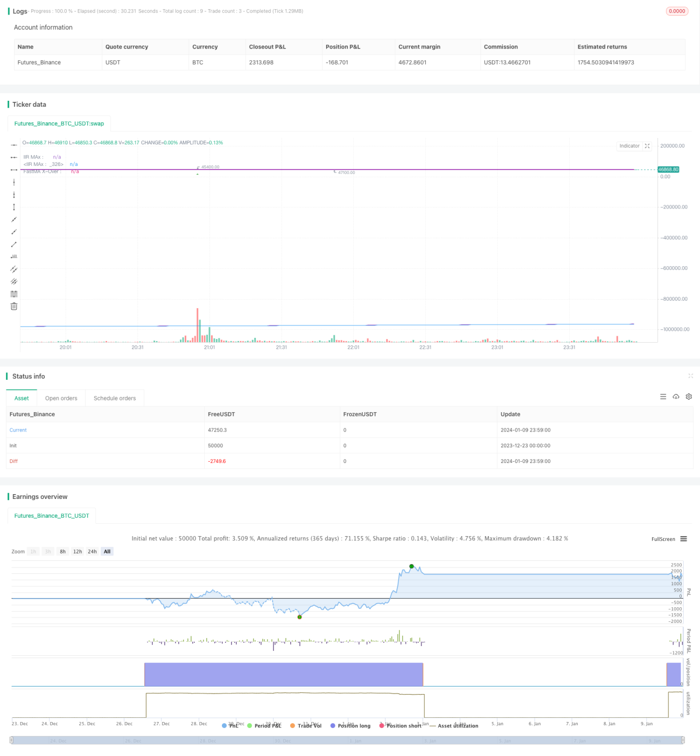The image size is (700, 756).
Task: Click the chart fullscreen expand icon
Action: point(647,146)
